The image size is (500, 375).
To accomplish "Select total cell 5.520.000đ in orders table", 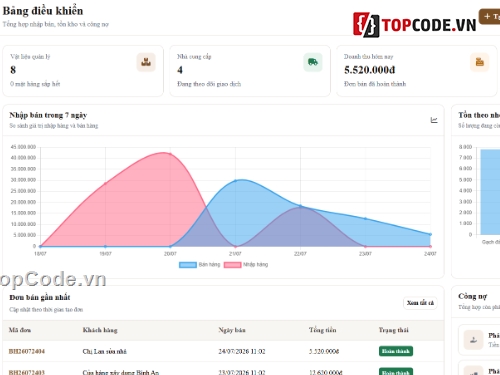I will [324, 351].
